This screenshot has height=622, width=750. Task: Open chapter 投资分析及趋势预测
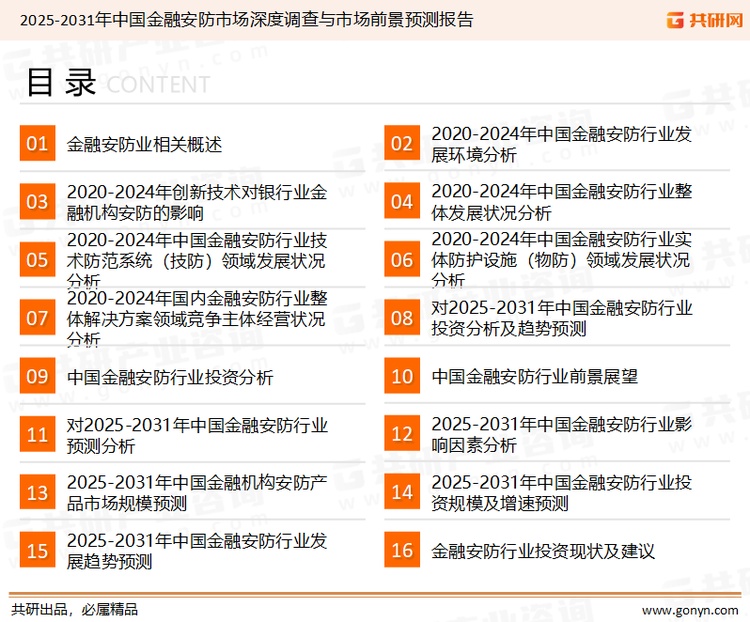coord(561,318)
